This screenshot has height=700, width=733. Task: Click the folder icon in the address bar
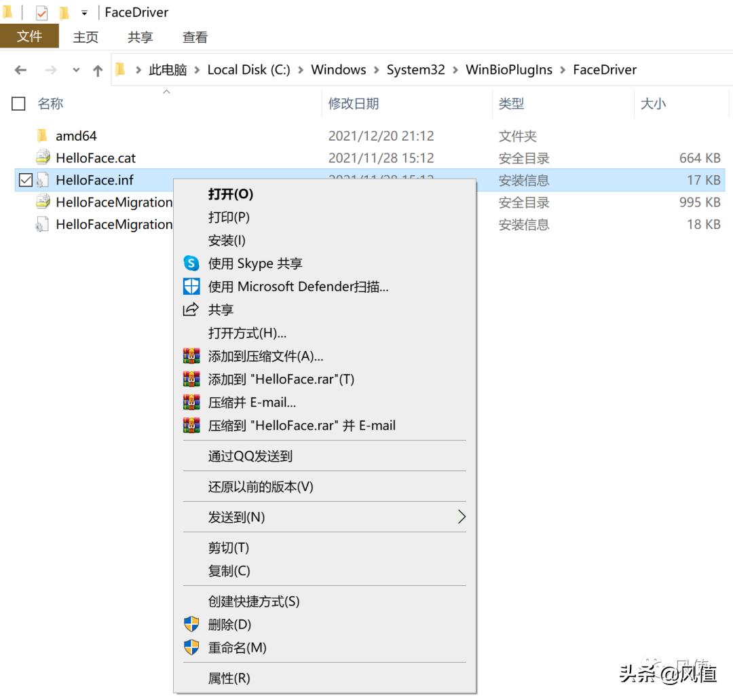tap(120, 69)
